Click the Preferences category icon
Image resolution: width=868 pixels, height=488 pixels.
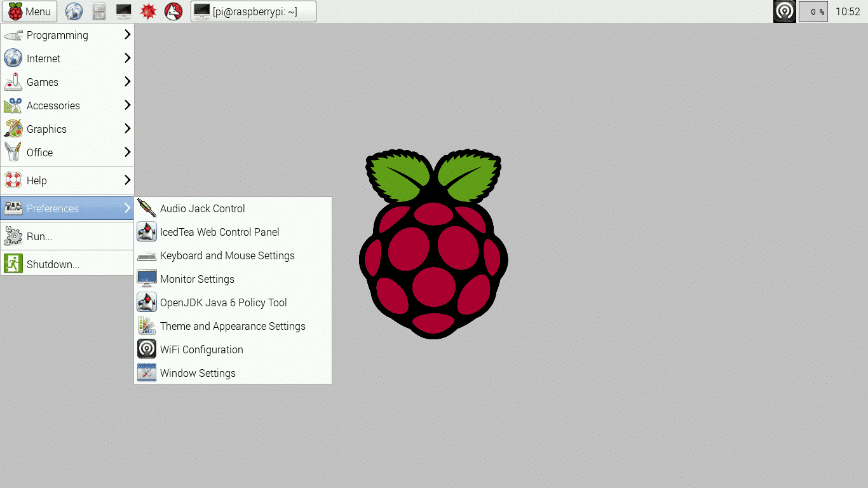click(x=13, y=208)
